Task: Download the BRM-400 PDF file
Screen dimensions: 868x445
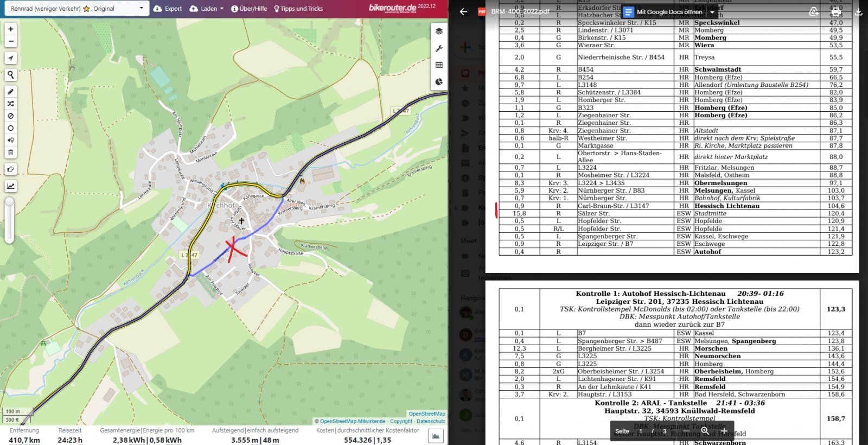Action: point(858,11)
